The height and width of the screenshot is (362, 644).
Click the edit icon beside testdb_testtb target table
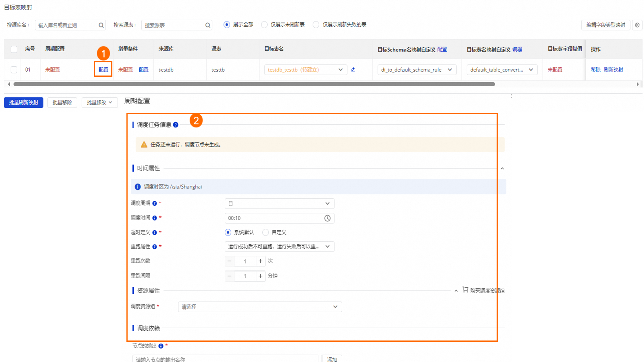click(353, 70)
